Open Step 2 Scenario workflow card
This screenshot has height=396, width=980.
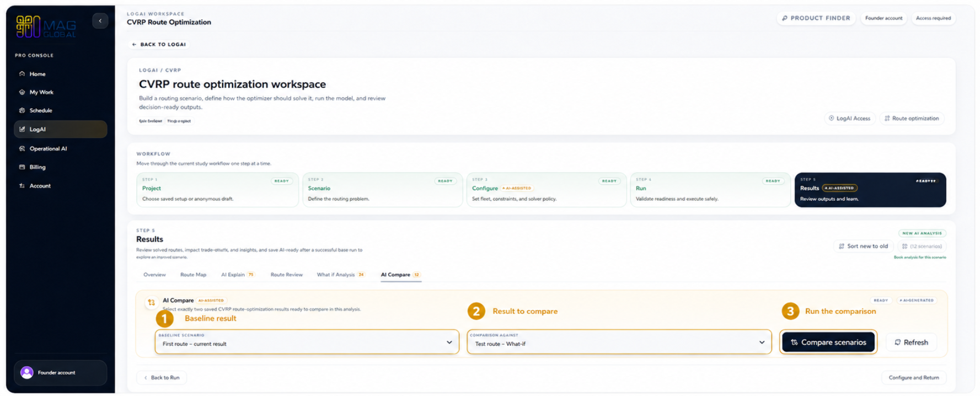pyautogui.click(x=382, y=190)
